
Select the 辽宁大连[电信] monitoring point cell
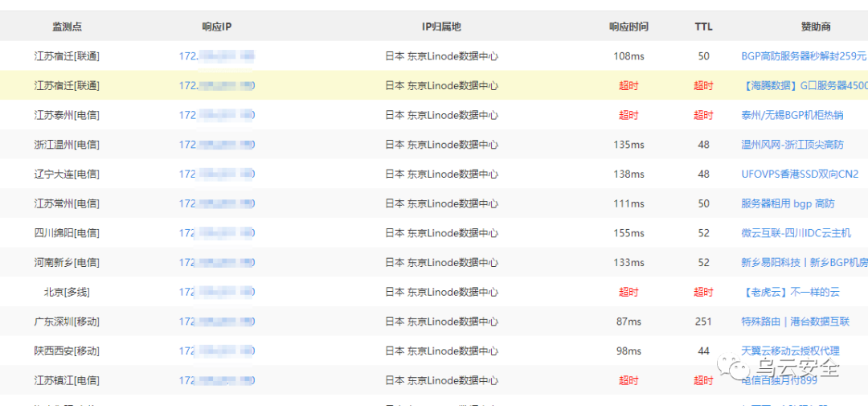(x=67, y=174)
